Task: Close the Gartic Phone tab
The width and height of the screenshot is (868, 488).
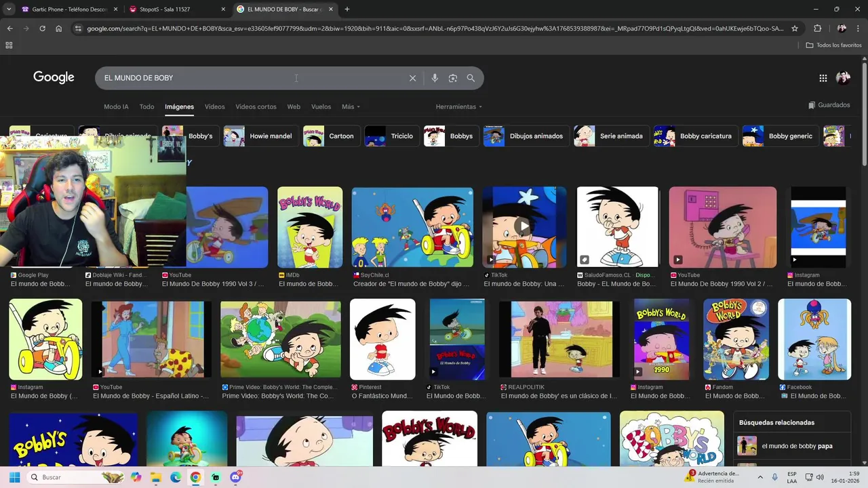Action: click(x=115, y=9)
